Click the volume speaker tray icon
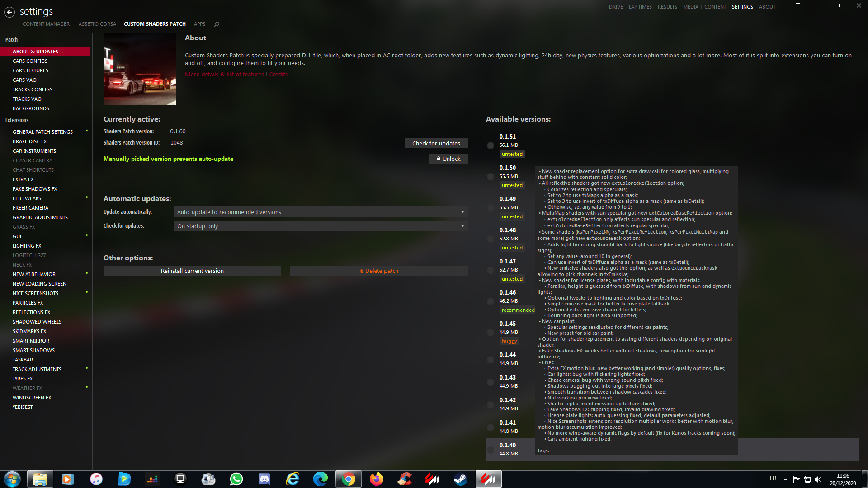The image size is (868, 488). (x=818, y=479)
